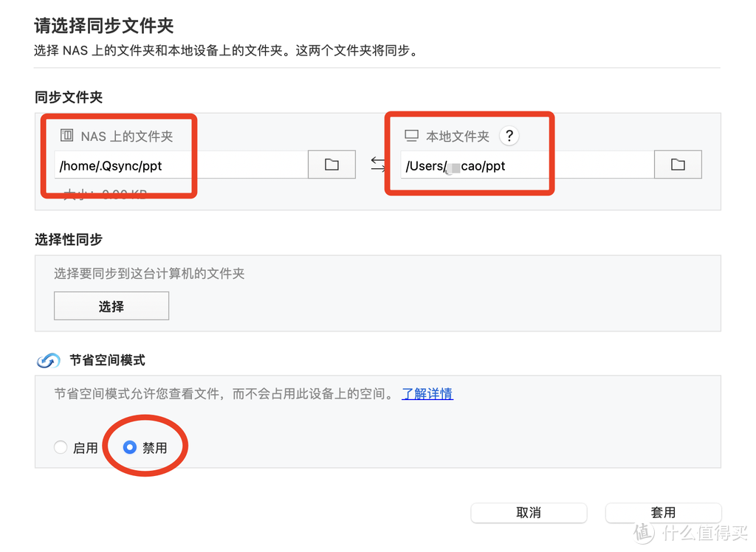Click the 什么值得买 watermark icon
This screenshot has height=552, width=756.
pyautogui.click(x=643, y=531)
